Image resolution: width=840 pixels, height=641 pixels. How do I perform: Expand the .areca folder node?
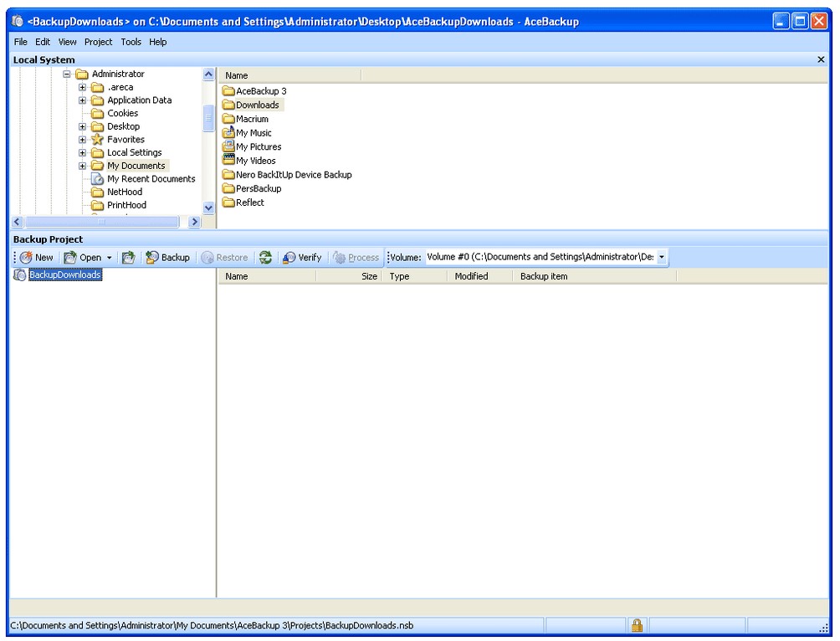pos(82,87)
